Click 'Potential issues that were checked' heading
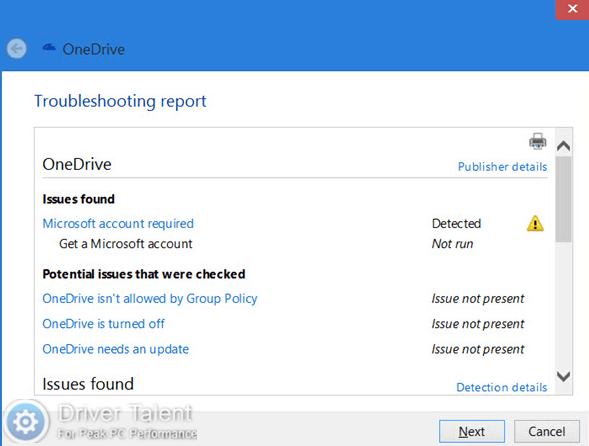This screenshot has width=589, height=446. point(144,274)
